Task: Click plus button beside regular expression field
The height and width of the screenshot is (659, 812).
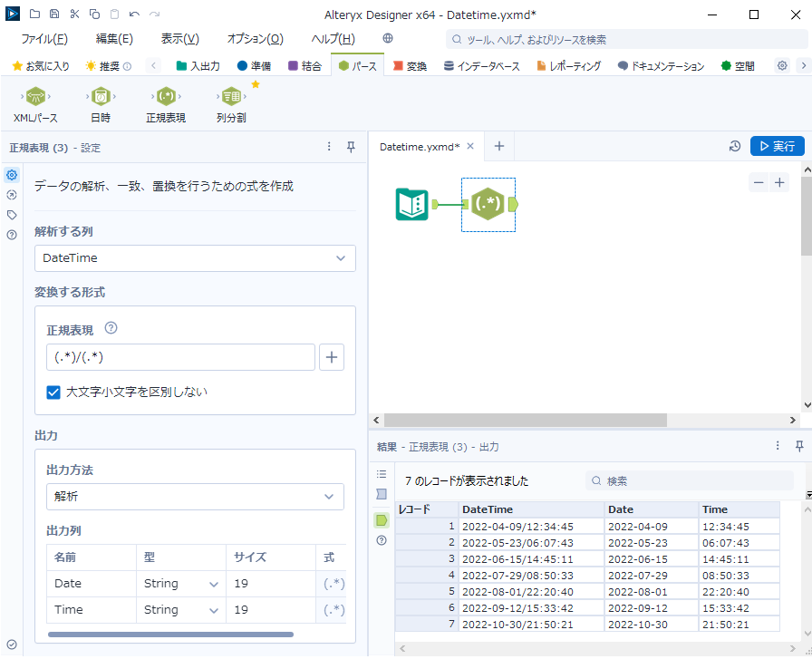Action: [x=332, y=357]
